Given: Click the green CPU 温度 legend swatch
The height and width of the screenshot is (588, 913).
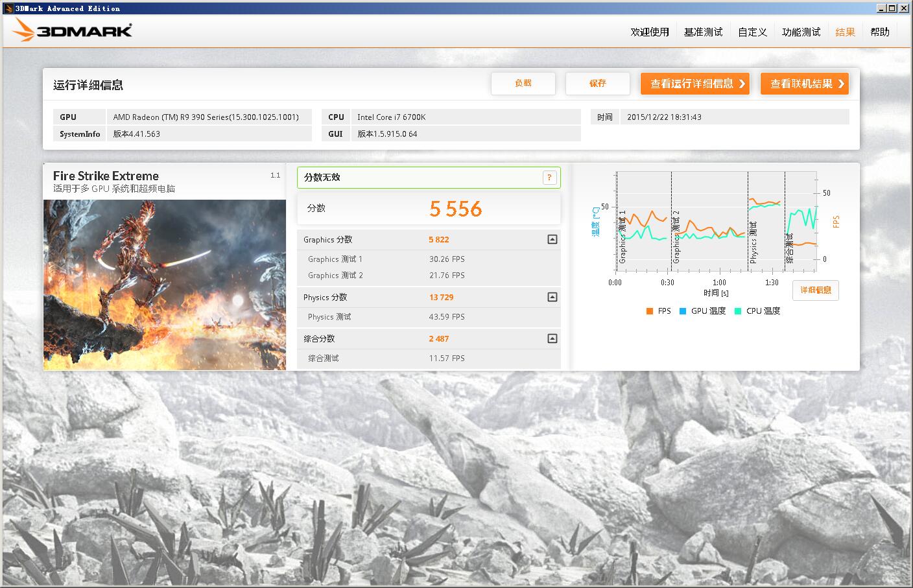Looking at the screenshot, I should point(738,311).
